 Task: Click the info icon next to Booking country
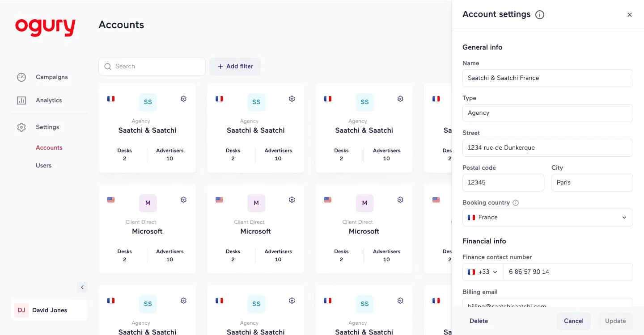[516, 203]
